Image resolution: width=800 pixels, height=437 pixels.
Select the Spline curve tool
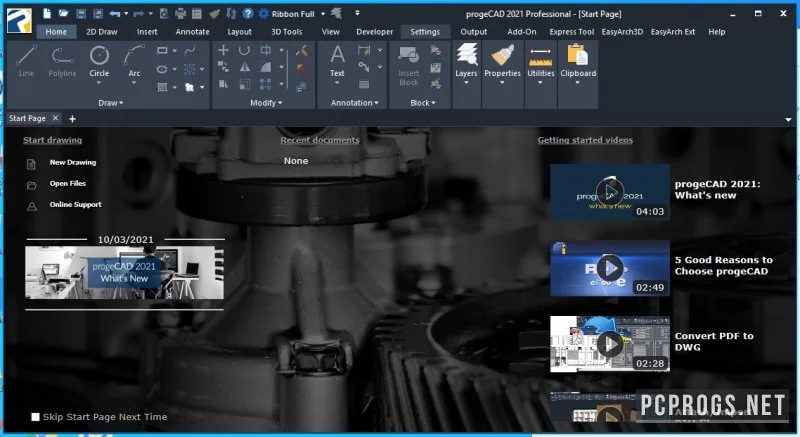click(190, 50)
